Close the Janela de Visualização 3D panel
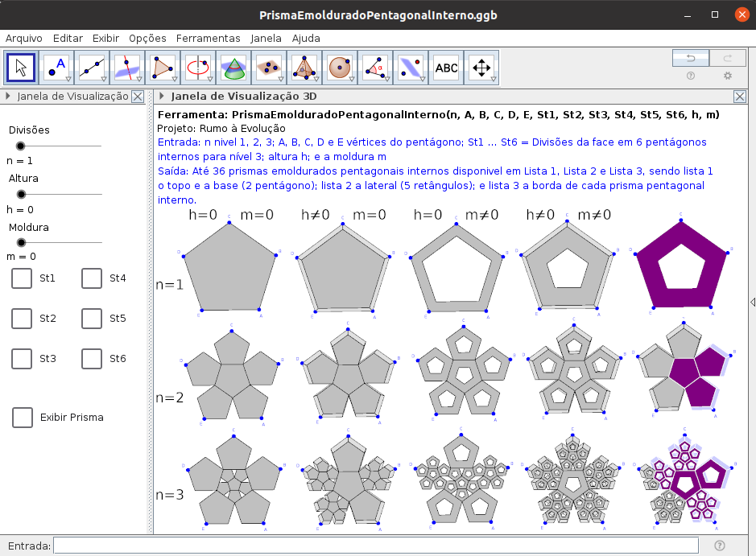Screen dimensions: 756x556 point(740,97)
